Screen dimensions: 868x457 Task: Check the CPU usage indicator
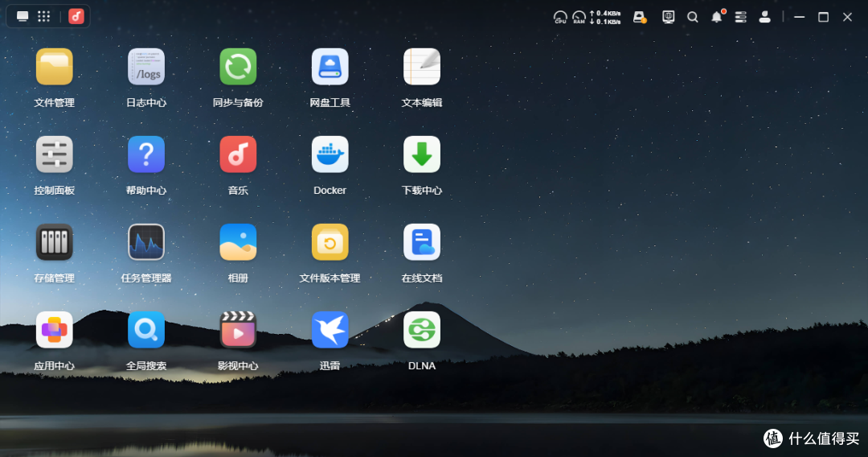tap(560, 17)
